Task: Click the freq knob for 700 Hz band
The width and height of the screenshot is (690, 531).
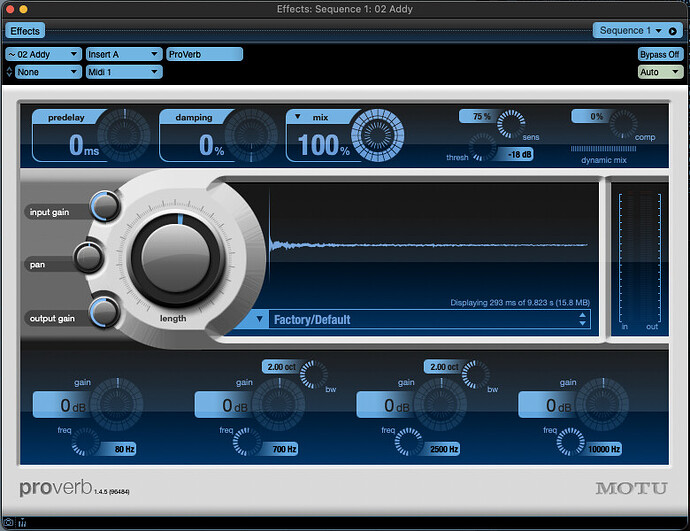Action: pyautogui.click(x=247, y=442)
